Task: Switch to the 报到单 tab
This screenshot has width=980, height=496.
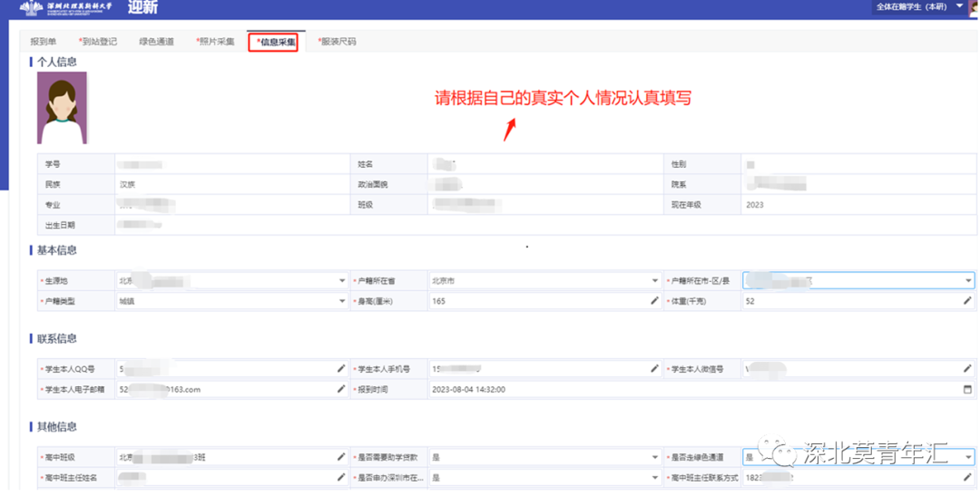Action: pos(44,42)
